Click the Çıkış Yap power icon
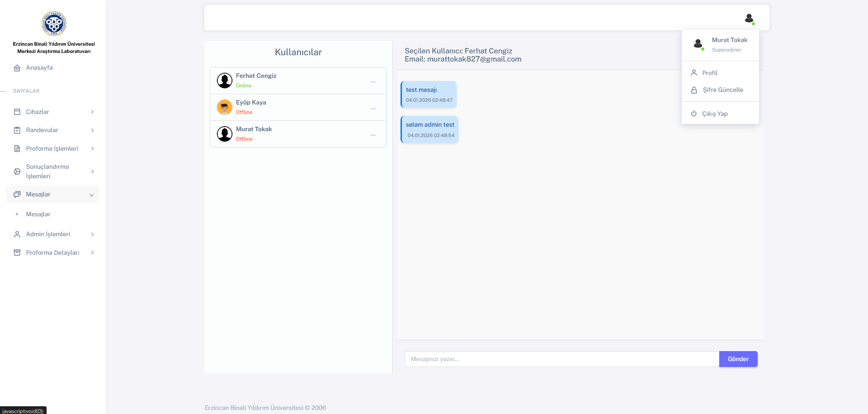Image resolution: width=868 pixels, height=414 pixels. pyautogui.click(x=694, y=114)
